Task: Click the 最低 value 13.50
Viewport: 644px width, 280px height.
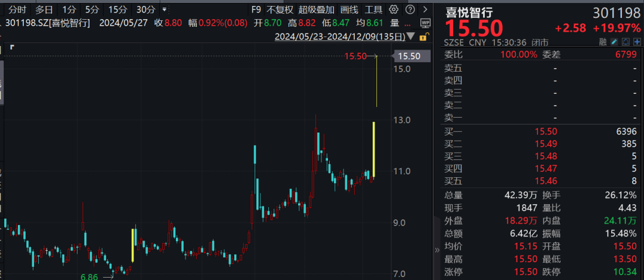Action: point(626,260)
